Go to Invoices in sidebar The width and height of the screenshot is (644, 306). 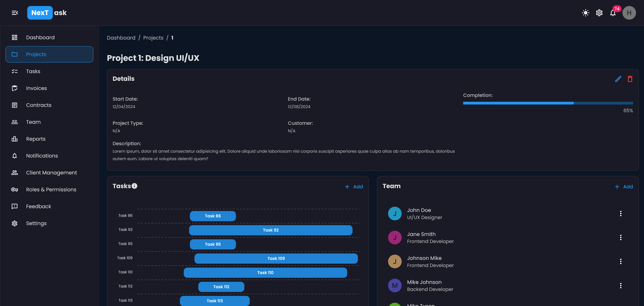point(37,88)
